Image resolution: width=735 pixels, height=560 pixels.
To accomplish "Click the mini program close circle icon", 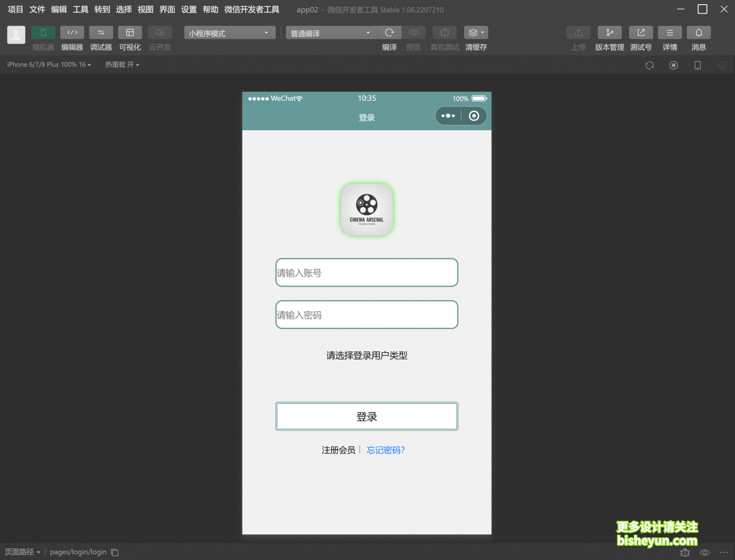I will [474, 116].
